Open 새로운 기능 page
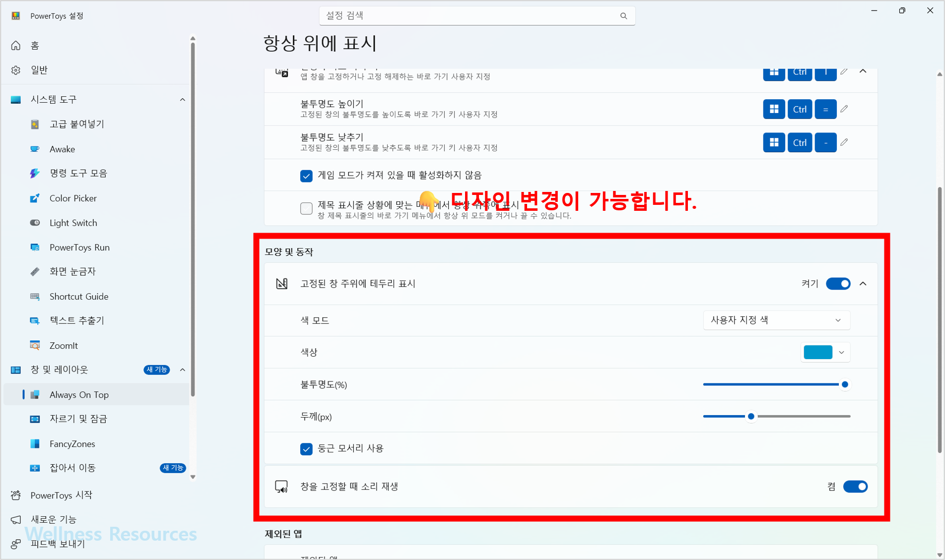The image size is (945, 560). coord(97,519)
